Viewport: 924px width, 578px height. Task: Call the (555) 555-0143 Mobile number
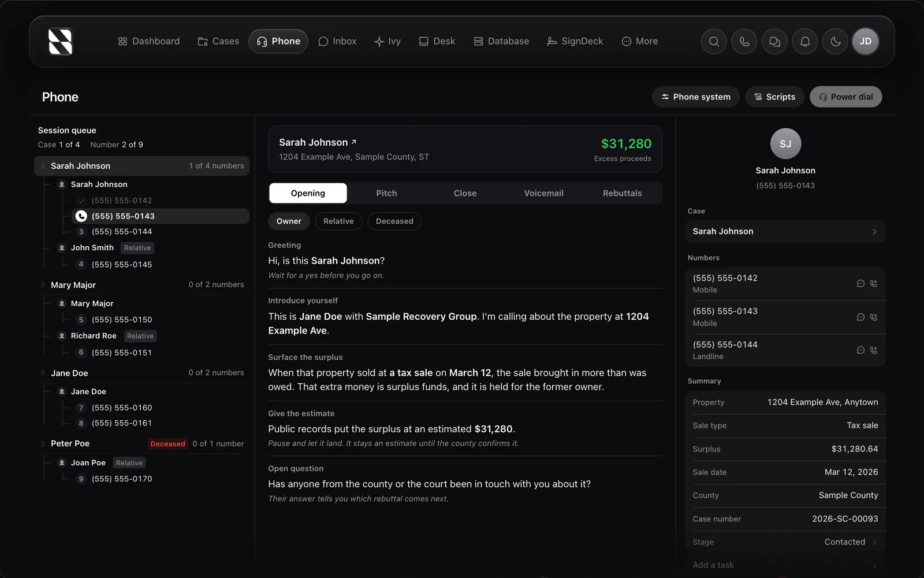point(874,317)
